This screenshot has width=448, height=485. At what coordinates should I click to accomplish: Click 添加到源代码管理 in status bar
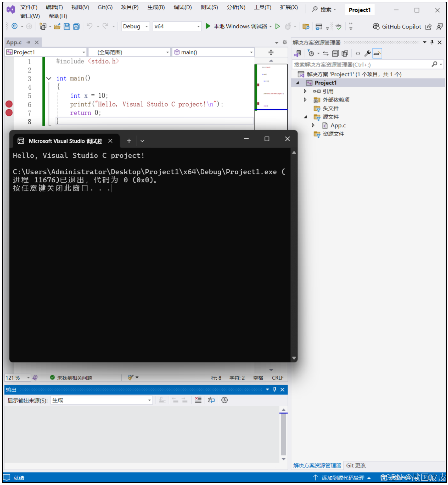pos(342,478)
